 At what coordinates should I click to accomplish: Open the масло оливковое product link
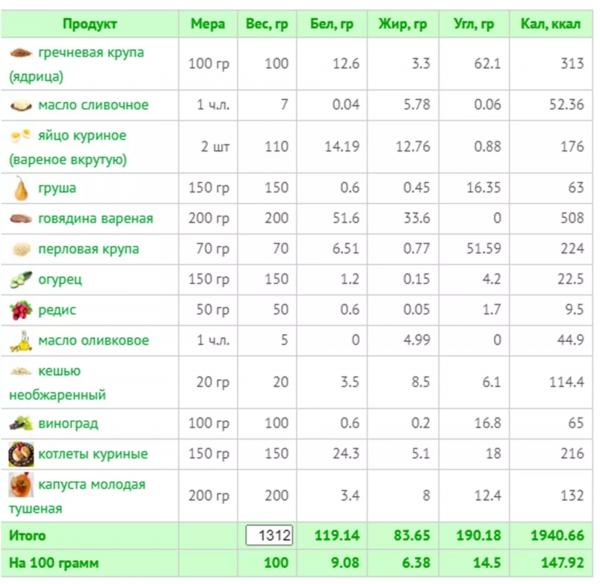[x=93, y=340]
